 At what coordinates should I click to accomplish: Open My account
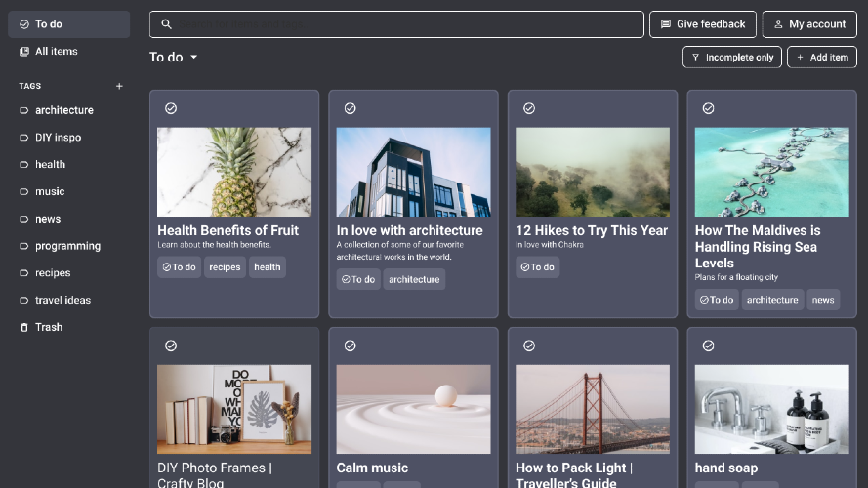(809, 24)
